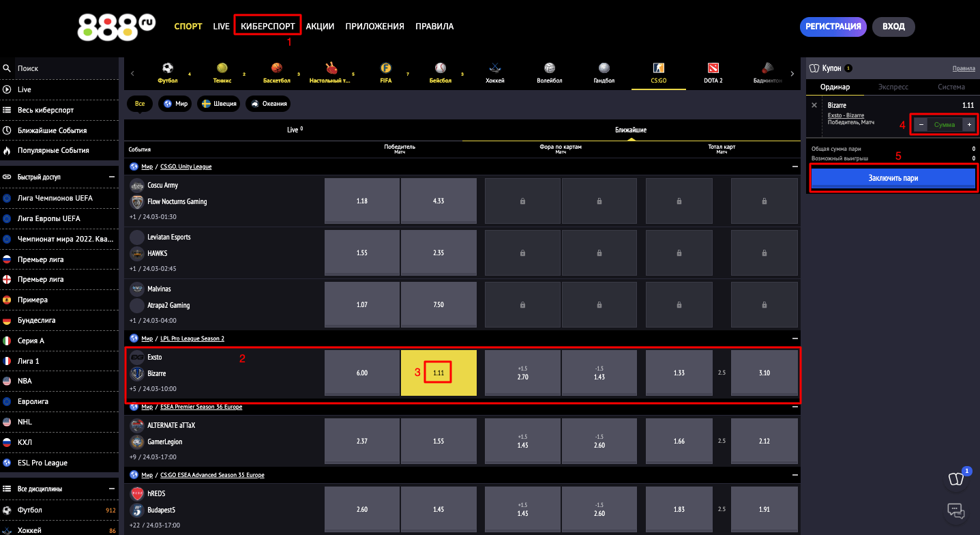Open Правила link in coupon header
Viewport: 980px width, 535px height.
964,68
